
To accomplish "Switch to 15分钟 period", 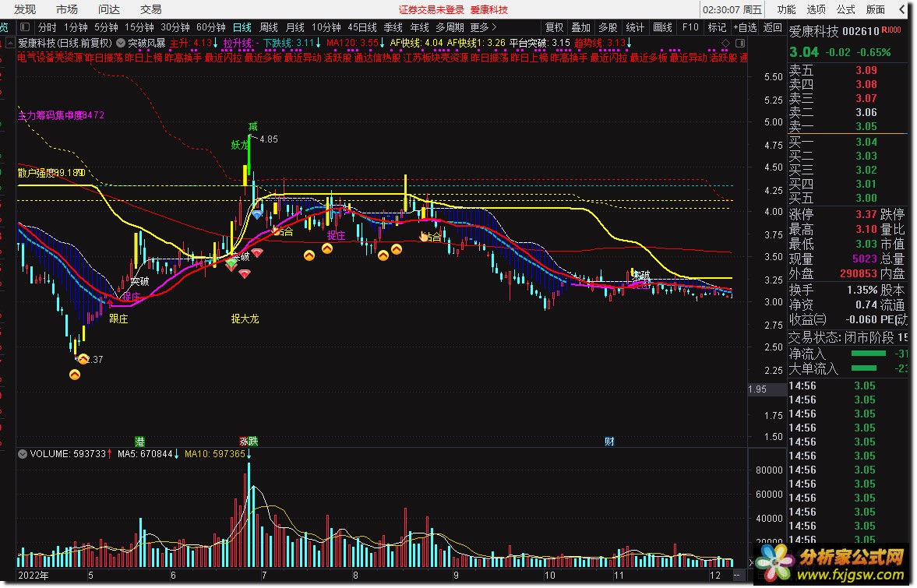I will click(139, 27).
